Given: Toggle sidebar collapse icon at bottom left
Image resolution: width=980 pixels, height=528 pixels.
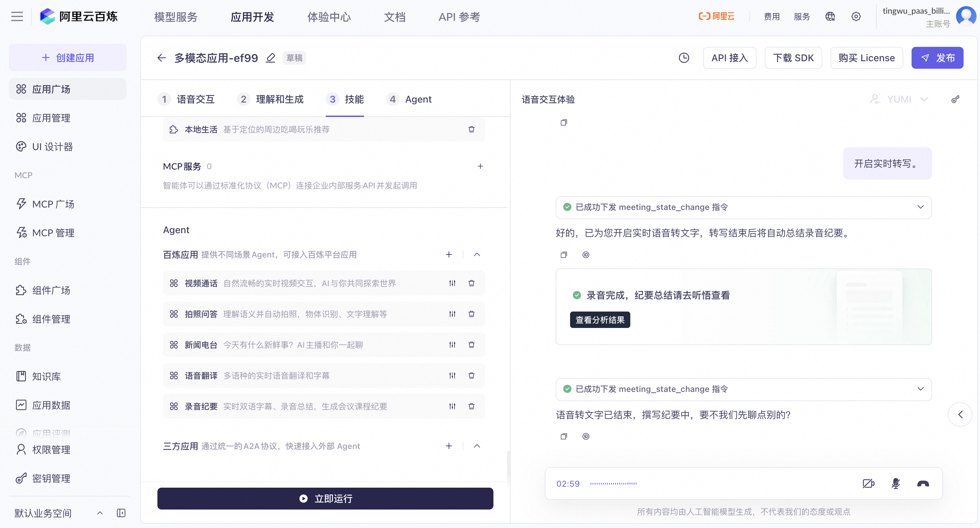Looking at the screenshot, I should tap(121, 513).
